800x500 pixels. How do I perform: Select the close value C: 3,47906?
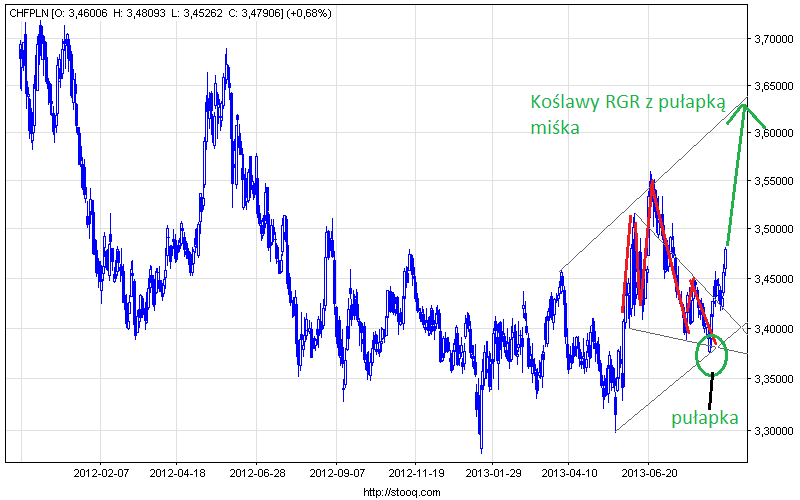coord(255,14)
